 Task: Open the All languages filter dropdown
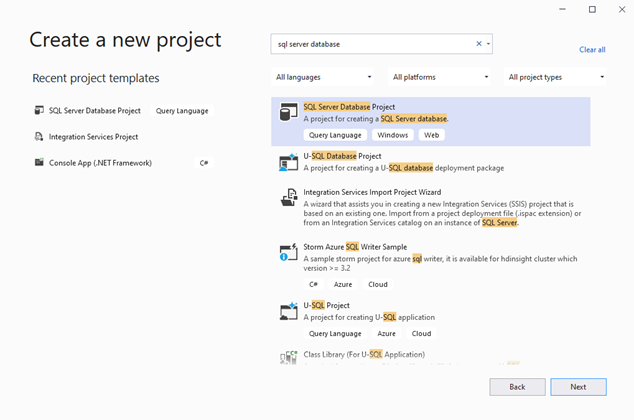point(323,77)
